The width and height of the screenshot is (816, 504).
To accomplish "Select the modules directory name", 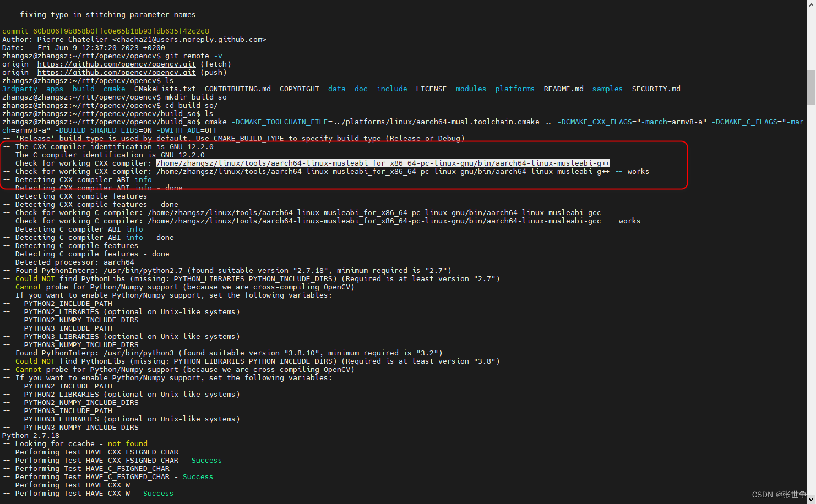I will [x=471, y=89].
